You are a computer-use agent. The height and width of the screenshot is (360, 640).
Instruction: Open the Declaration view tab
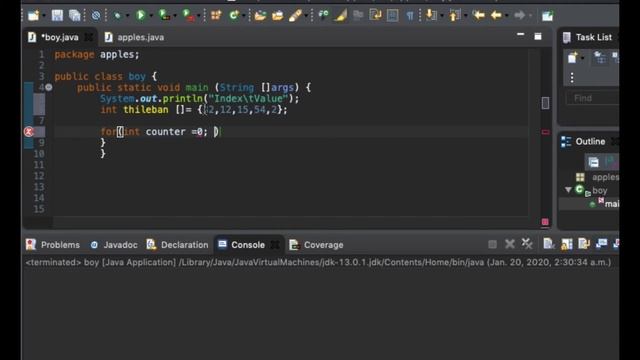(x=178, y=244)
